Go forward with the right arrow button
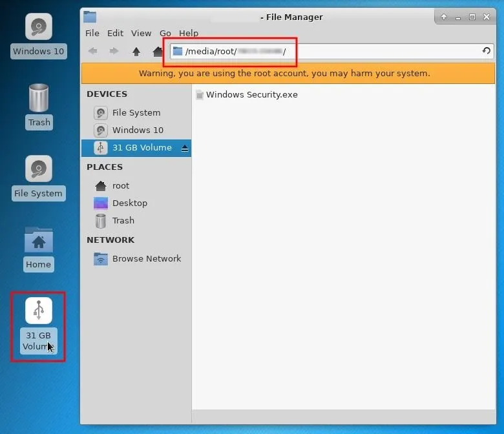The height and width of the screenshot is (434, 504). click(x=114, y=51)
